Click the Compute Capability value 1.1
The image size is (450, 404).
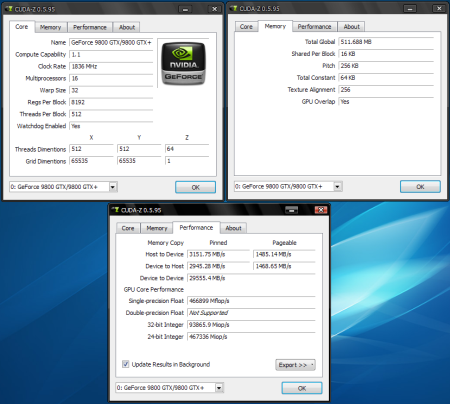tap(111, 55)
